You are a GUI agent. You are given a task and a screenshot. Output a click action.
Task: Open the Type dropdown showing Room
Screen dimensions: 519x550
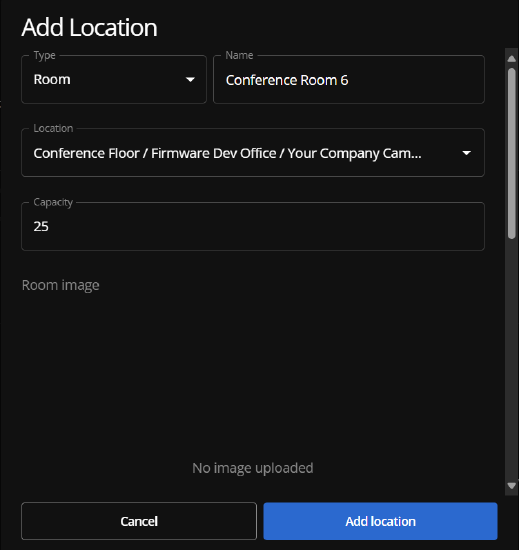tap(114, 80)
